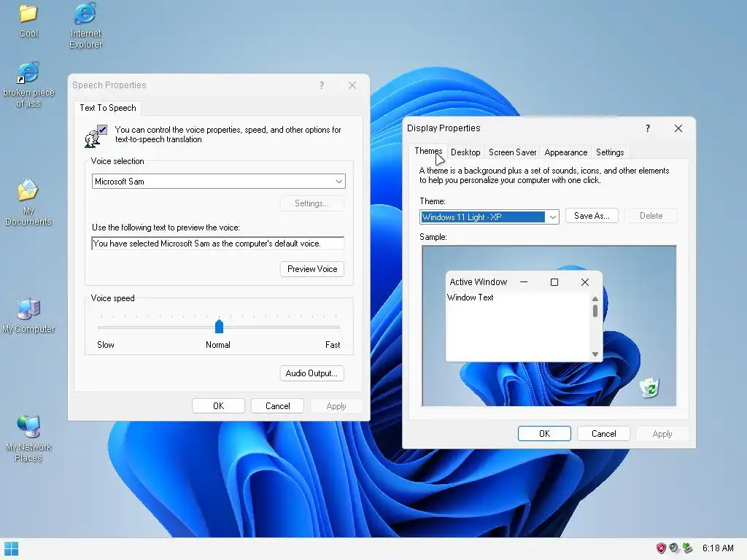Click the red security shield tray icon
The image size is (747, 560).
pos(661,548)
